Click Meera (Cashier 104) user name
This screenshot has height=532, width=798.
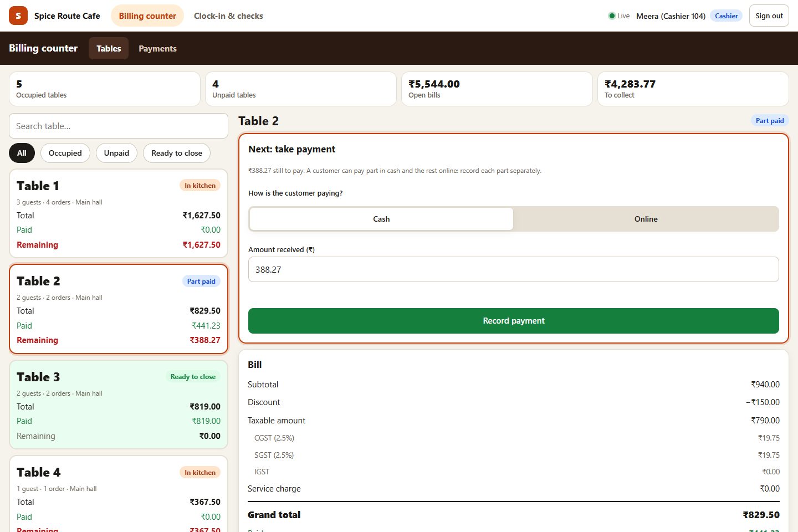tap(671, 16)
